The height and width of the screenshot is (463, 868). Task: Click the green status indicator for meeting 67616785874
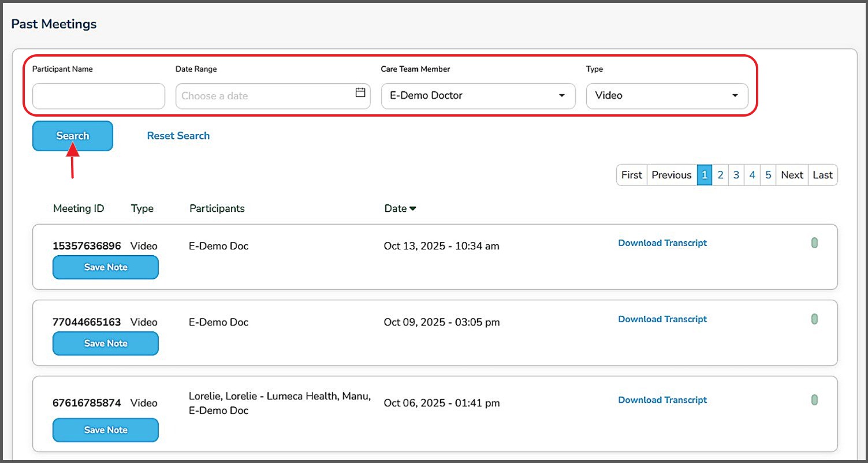coord(814,399)
